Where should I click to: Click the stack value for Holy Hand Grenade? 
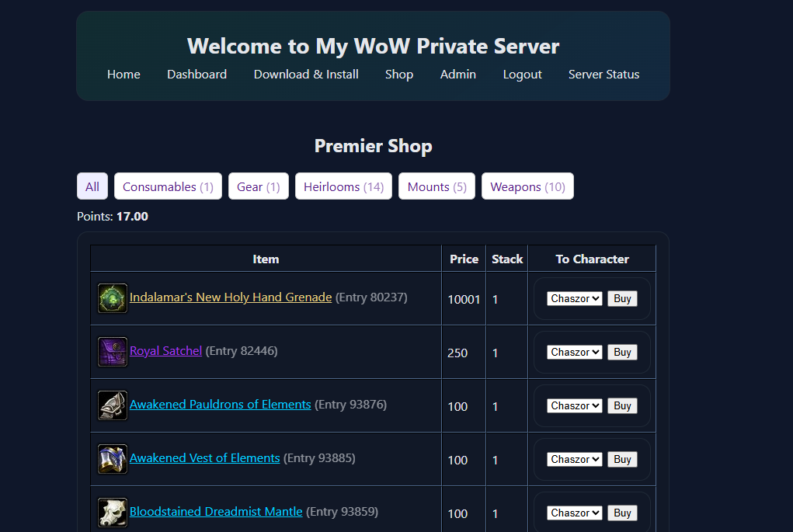pyautogui.click(x=495, y=299)
